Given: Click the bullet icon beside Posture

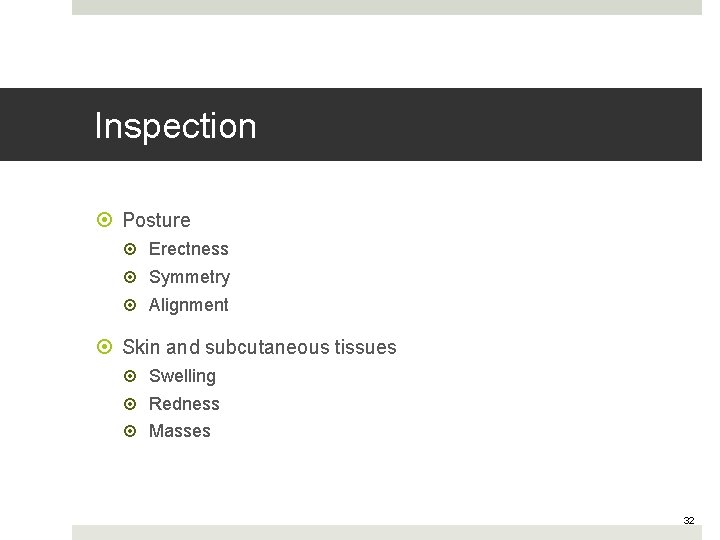Looking at the screenshot, I should pyautogui.click(x=105, y=219).
